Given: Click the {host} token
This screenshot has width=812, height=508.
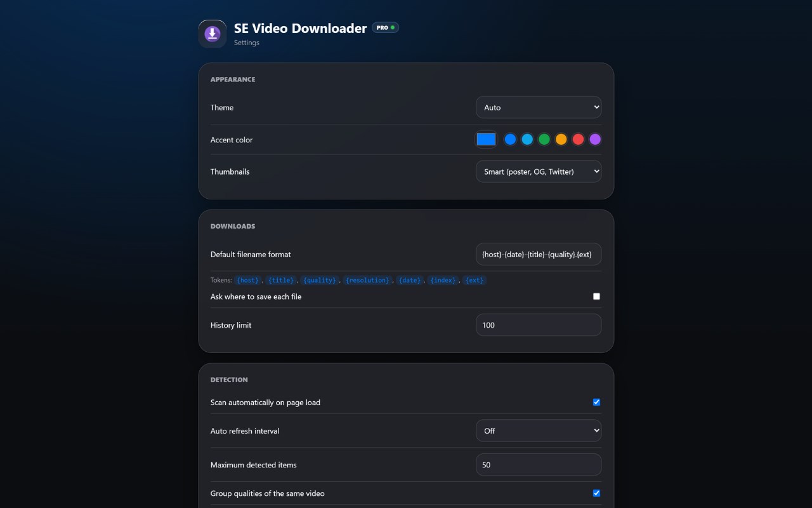Looking at the screenshot, I should coord(247,280).
